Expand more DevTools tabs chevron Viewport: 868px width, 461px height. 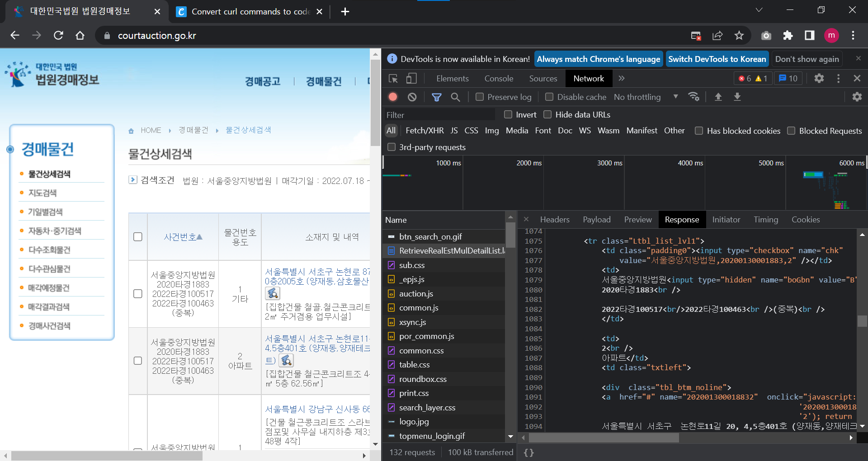(x=622, y=78)
